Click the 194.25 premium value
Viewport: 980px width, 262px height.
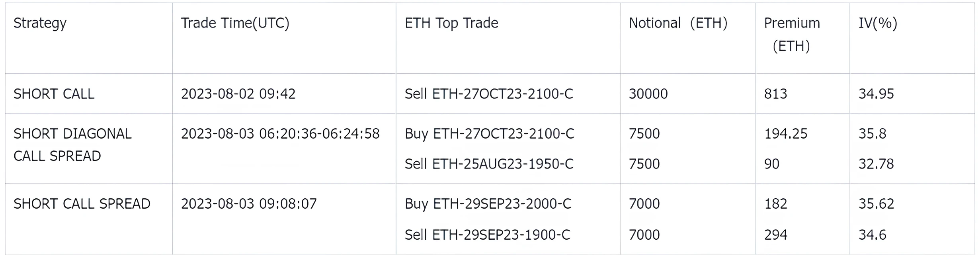[x=785, y=134]
